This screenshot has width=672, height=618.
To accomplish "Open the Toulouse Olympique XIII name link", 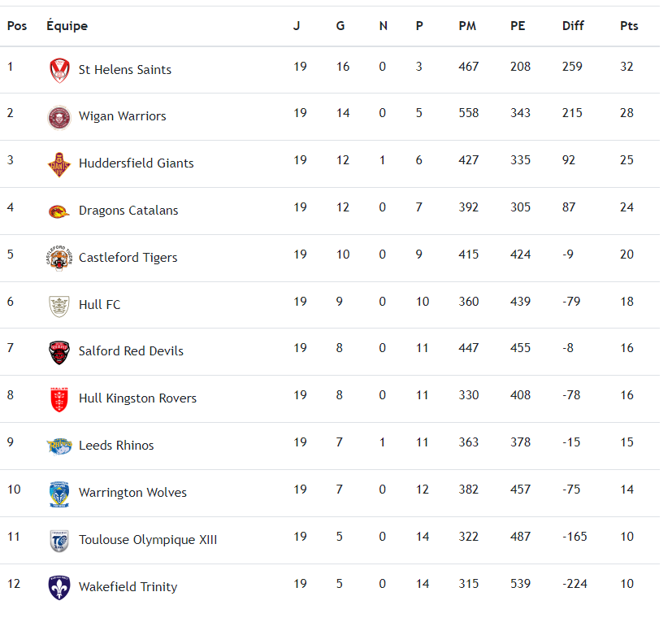I will (148, 540).
